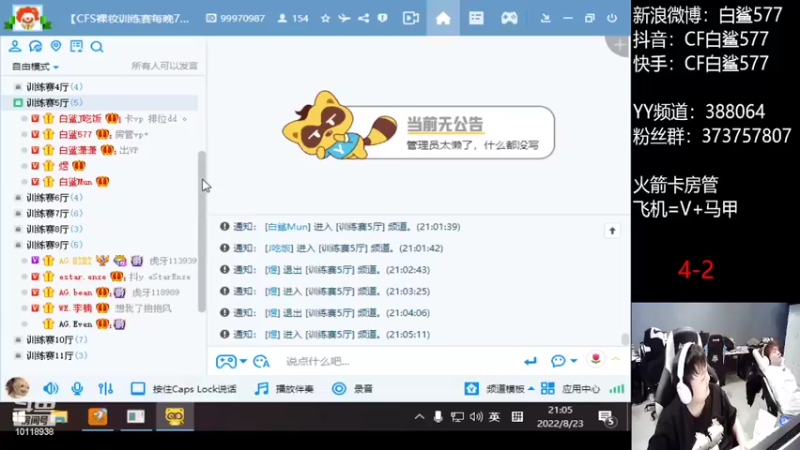Expand the chat input caret arrow

pyautogui.click(x=616, y=360)
